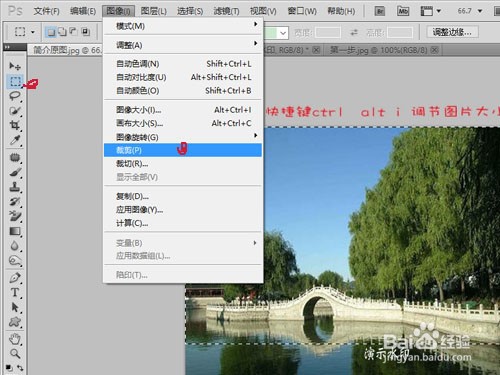The width and height of the screenshot is (500, 375).
Task: Open the 视图(V) menu
Action: pyautogui.click(x=263, y=11)
